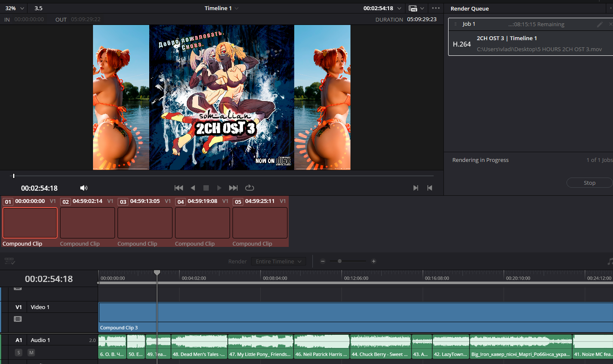
Task: Solo the Audio 1 track
Action: click(18, 353)
